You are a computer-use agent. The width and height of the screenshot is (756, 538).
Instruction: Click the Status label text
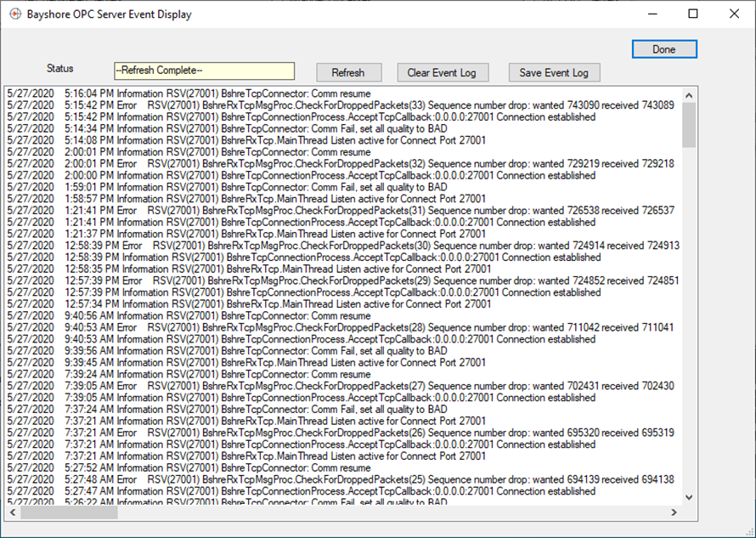pyautogui.click(x=60, y=69)
